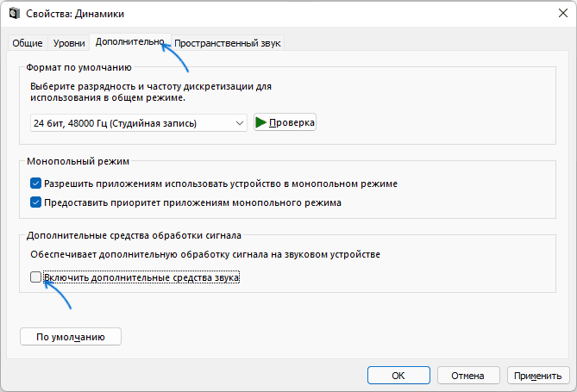Click the Проверка test button

tap(285, 122)
